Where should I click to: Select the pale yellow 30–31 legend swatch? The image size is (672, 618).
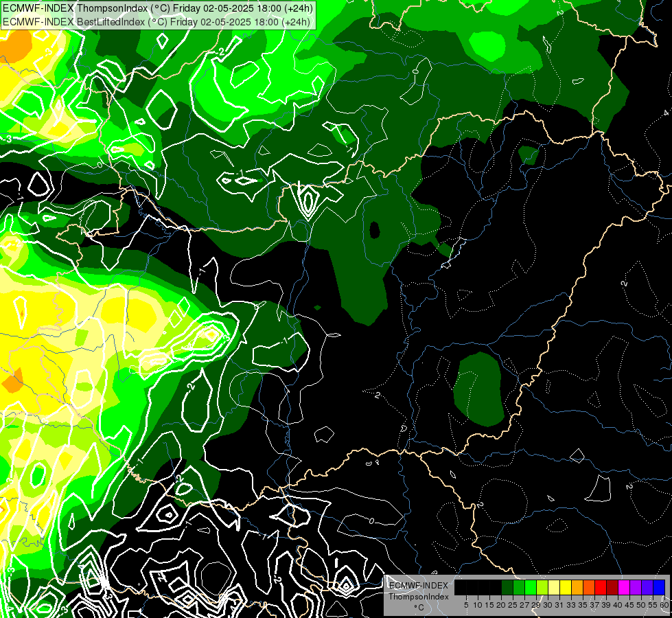click(x=554, y=587)
